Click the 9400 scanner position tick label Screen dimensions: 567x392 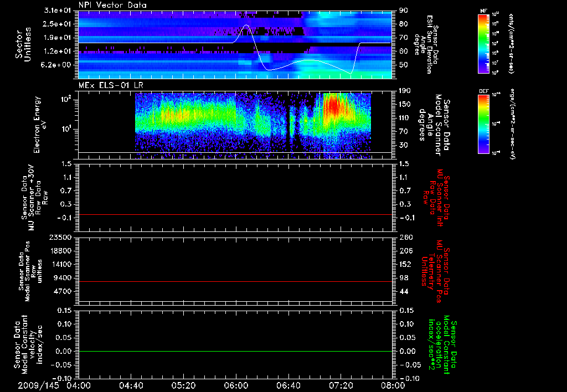63,278
